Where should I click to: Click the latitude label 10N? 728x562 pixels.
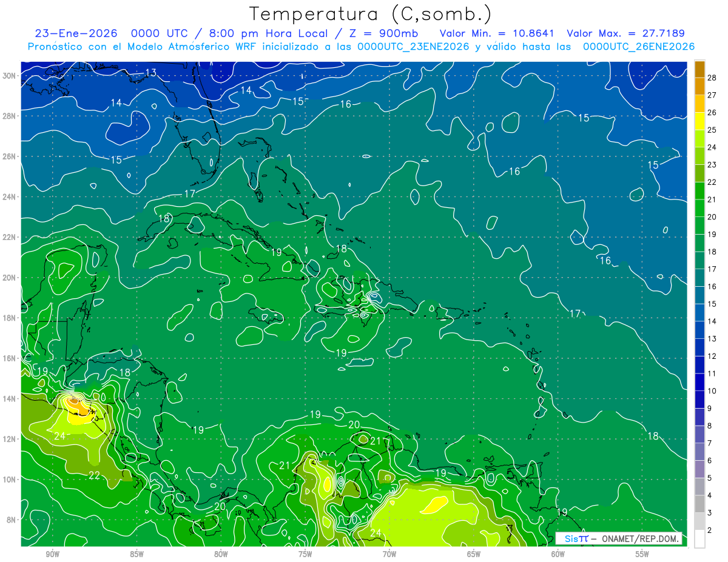pos(10,480)
